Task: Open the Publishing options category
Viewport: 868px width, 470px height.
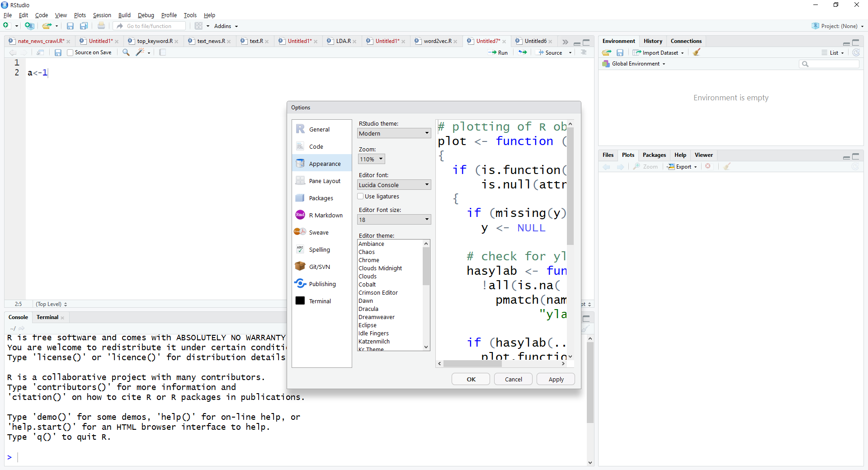Action: (x=321, y=284)
